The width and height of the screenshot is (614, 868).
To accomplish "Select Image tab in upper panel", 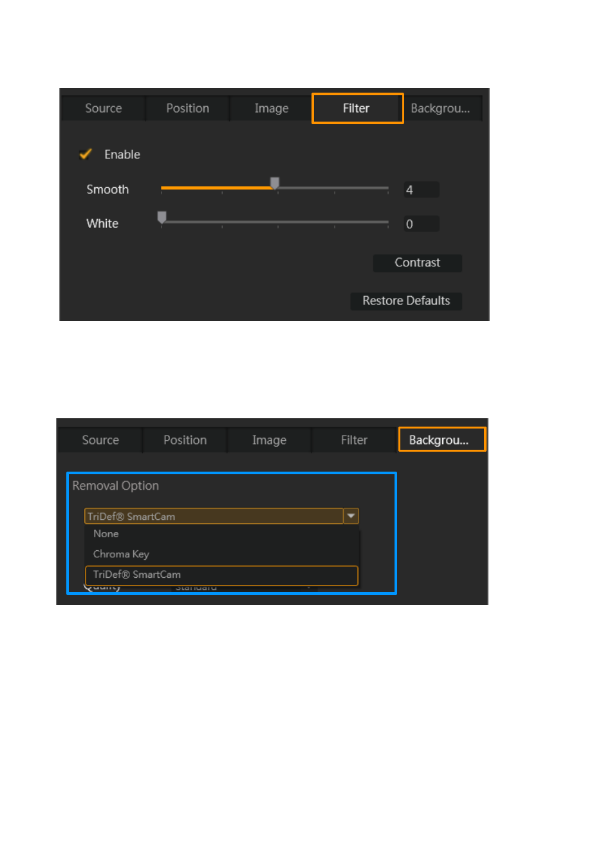I will (271, 108).
